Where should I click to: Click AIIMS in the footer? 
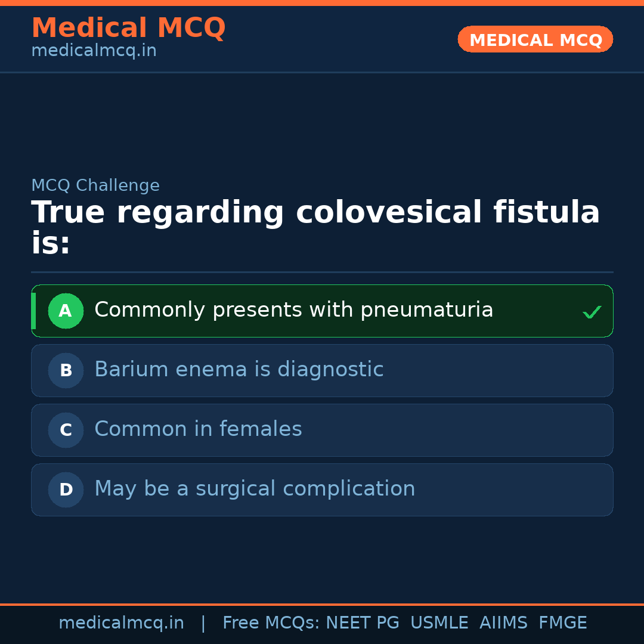tap(503, 623)
